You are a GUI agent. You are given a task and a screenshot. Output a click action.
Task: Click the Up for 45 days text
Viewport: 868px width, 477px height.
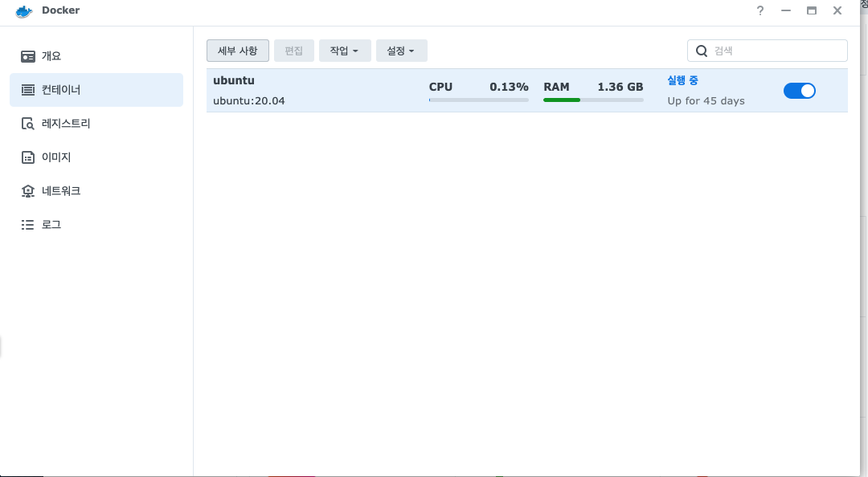706,100
